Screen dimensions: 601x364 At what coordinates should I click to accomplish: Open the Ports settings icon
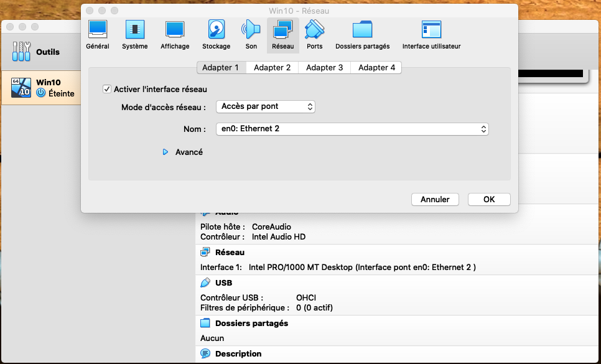[314, 30]
